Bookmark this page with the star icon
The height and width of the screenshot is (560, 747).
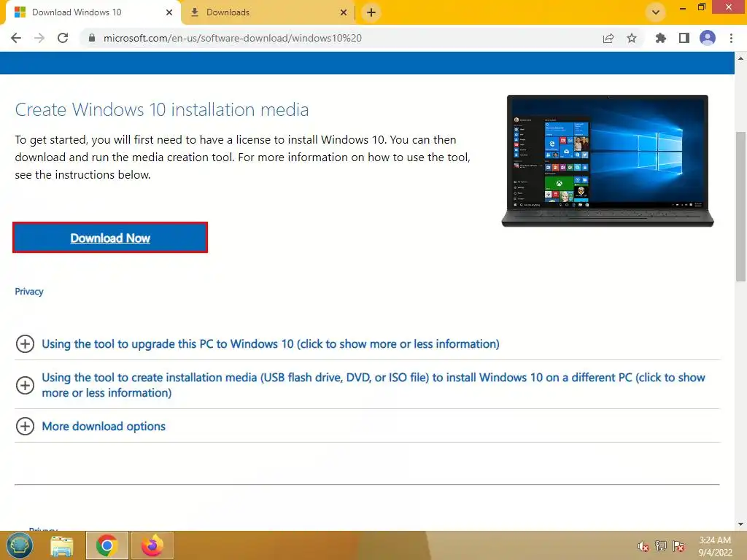click(x=632, y=38)
